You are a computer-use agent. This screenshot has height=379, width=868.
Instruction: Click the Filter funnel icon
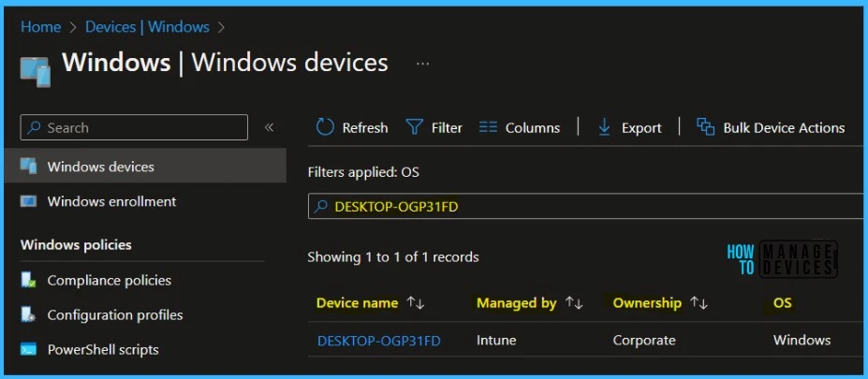point(415,128)
